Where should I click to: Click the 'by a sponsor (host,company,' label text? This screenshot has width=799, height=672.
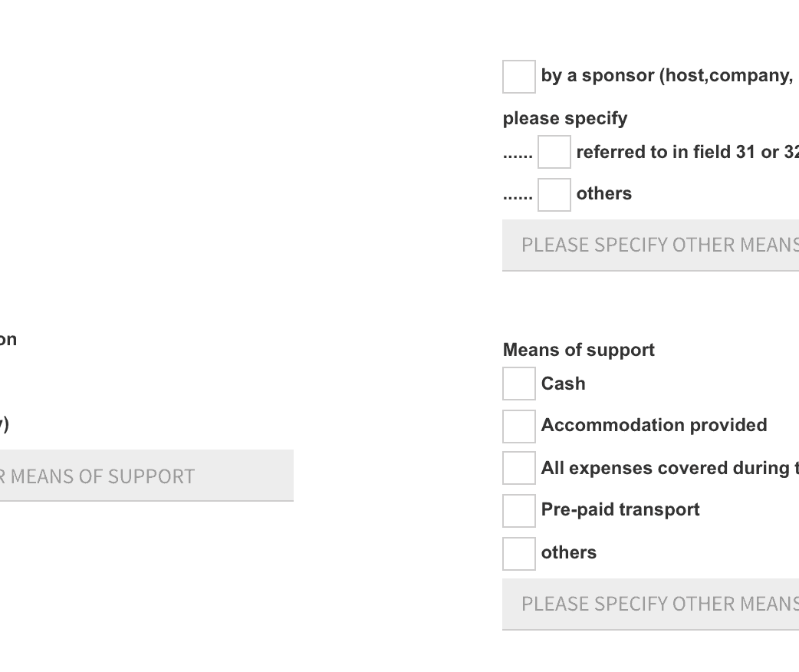click(x=666, y=76)
